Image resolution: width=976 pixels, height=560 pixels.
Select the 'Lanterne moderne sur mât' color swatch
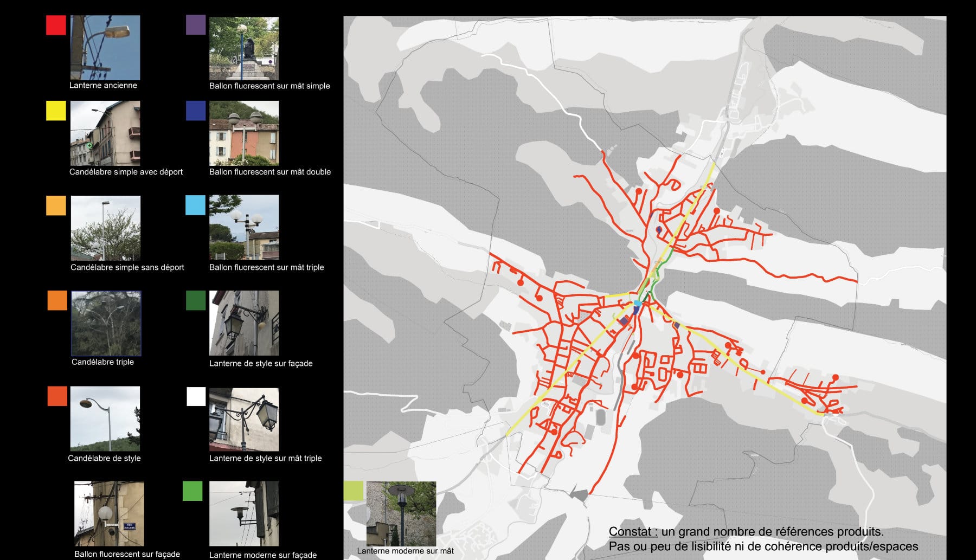click(x=354, y=490)
